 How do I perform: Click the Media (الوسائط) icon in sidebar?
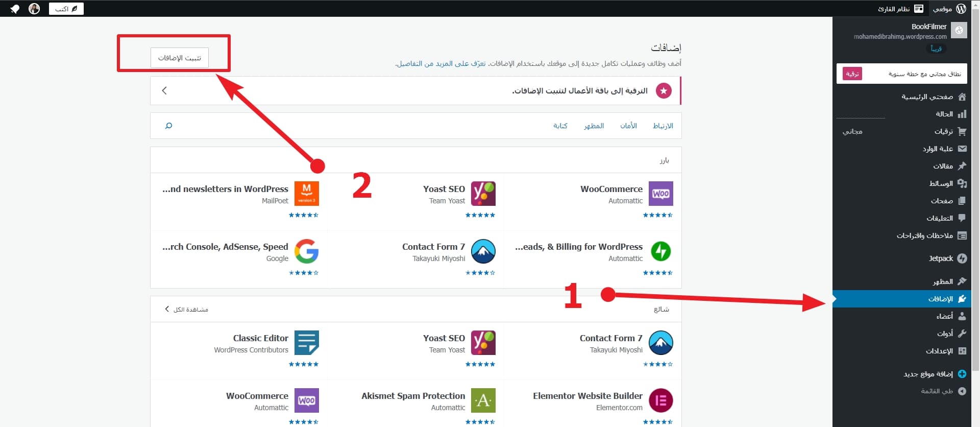(x=962, y=183)
